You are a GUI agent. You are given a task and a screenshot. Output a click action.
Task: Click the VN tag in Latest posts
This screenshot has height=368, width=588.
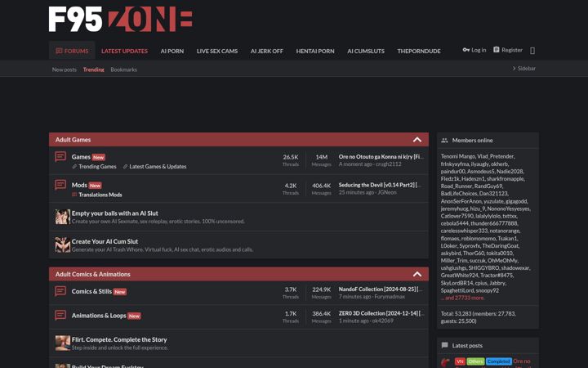pos(460,361)
